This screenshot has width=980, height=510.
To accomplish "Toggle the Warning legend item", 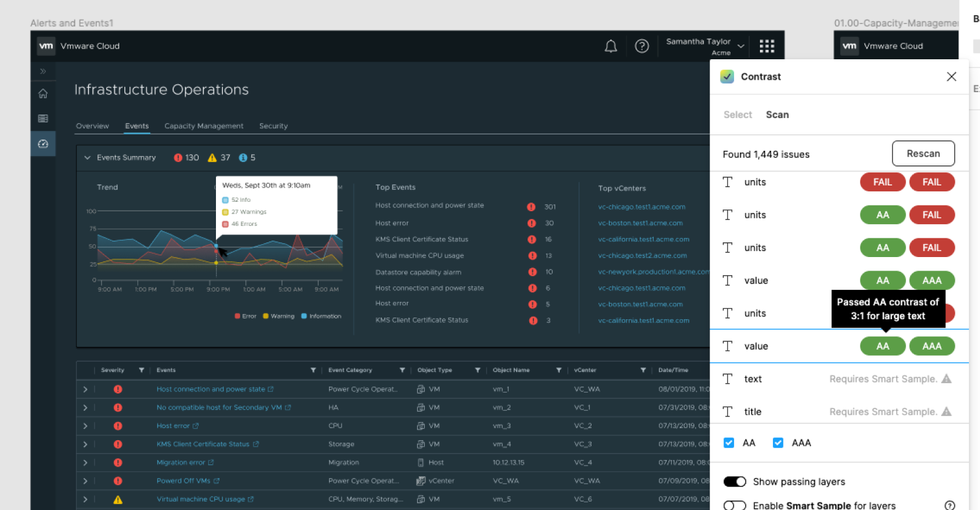I will [x=279, y=316].
